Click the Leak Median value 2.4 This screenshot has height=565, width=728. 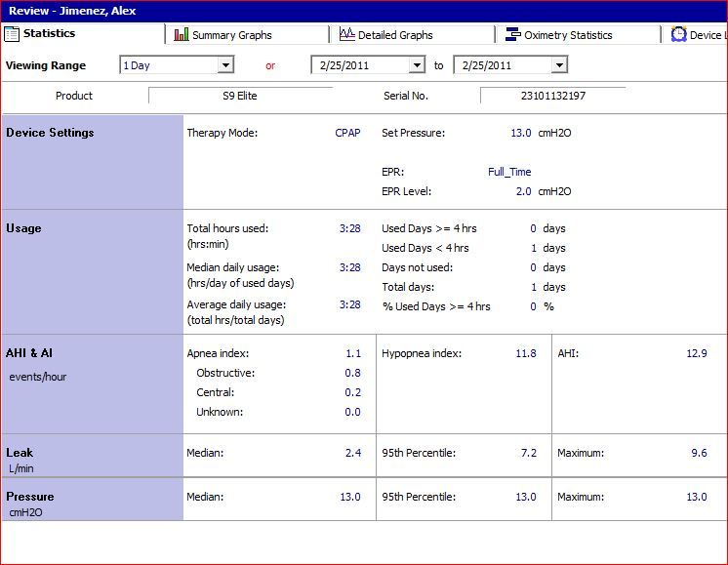[353, 453]
